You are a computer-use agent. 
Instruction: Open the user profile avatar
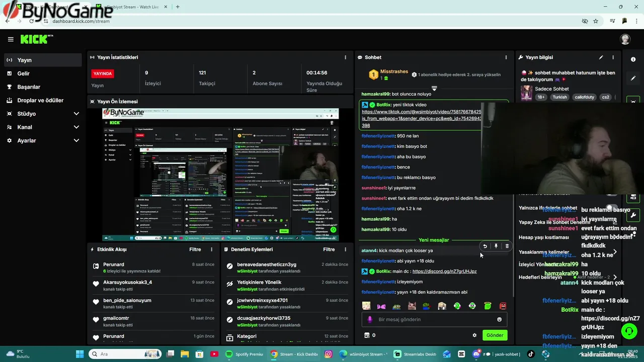tap(625, 39)
